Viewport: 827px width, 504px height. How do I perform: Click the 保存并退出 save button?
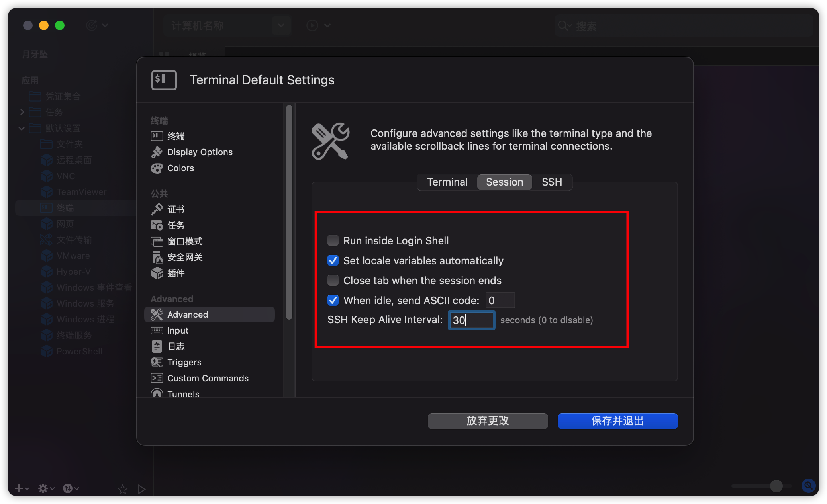coord(617,421)
